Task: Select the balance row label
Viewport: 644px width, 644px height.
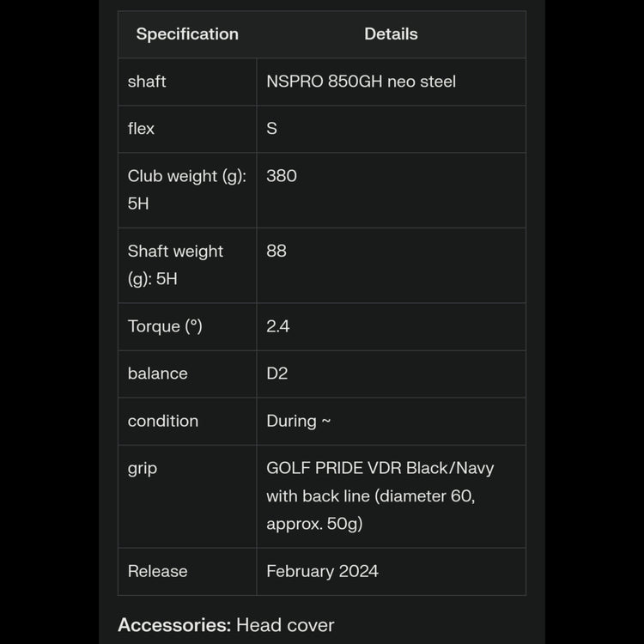Action: [x=157, y=374]
